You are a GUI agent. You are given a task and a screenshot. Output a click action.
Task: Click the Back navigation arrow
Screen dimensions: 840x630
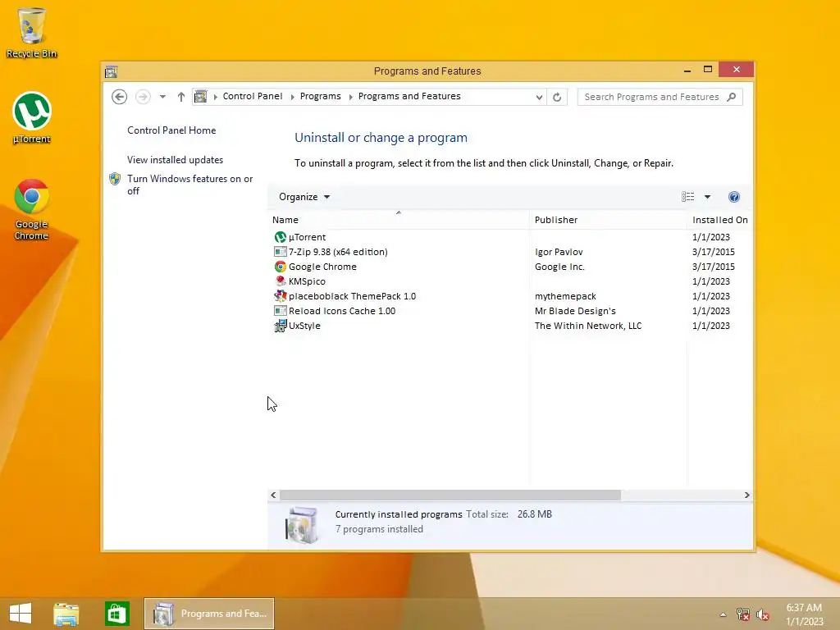tap(120, 97)
